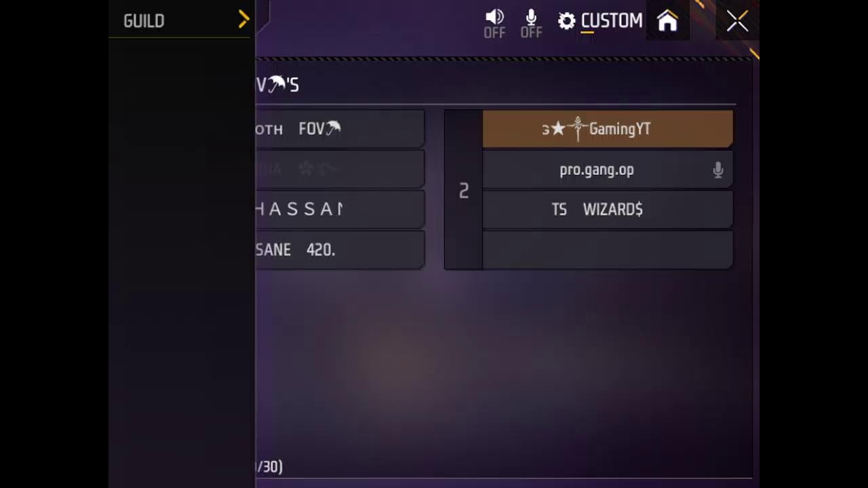Open settings via the gear icon
The width and height of the screenshot is (868, 488).
pos(566,21)
